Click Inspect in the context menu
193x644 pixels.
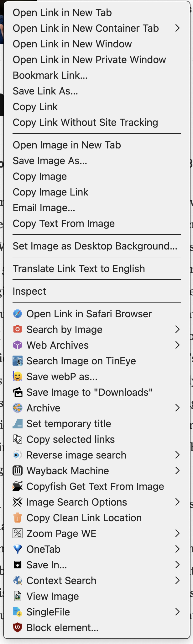29,291
